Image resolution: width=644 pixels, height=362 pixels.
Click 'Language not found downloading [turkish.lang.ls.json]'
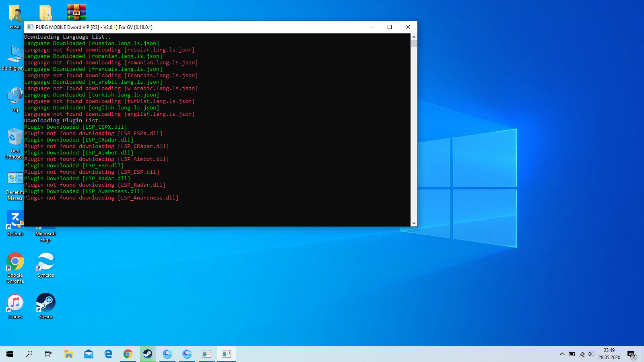tap(109, 101)
